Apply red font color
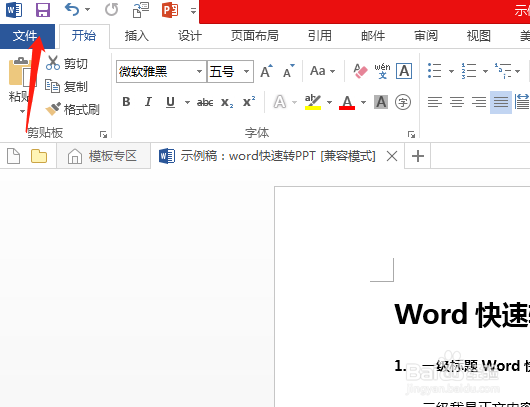The image size is (530, 407). coord(347,102)
